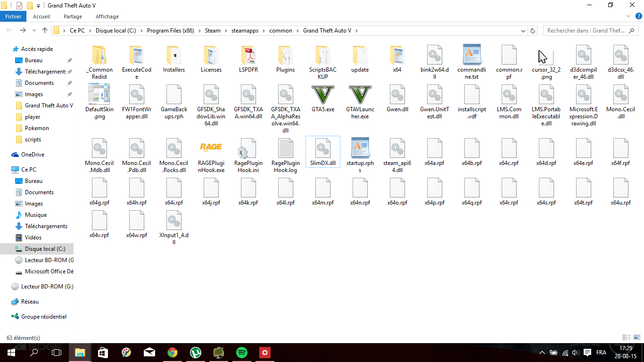This screenshot has height=362, width=644.
Task: Select the x64 folder
Action: tap(397, 55)
